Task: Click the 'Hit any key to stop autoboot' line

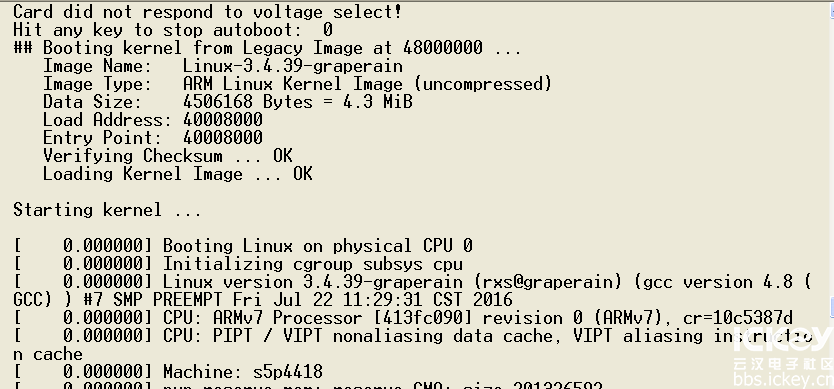Action: click(173, 30)
